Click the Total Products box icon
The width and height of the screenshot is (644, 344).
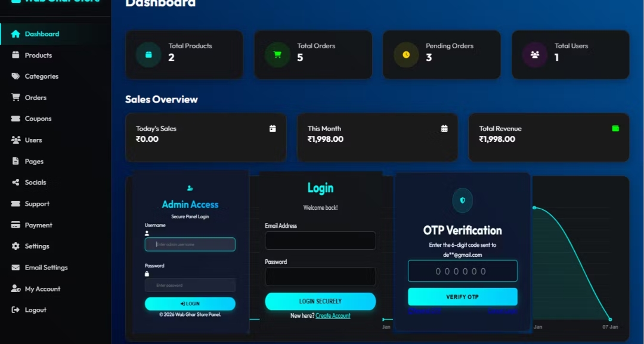(148, 55)
